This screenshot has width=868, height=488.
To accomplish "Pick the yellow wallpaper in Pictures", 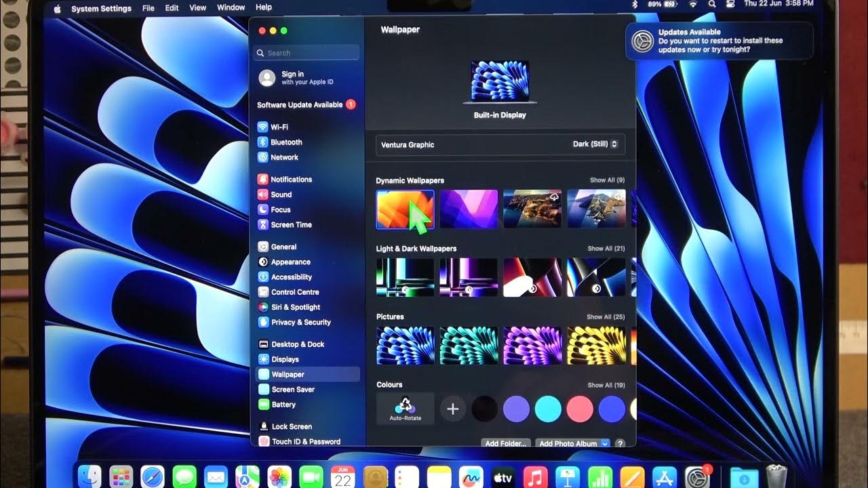I will tap(596, 346).
